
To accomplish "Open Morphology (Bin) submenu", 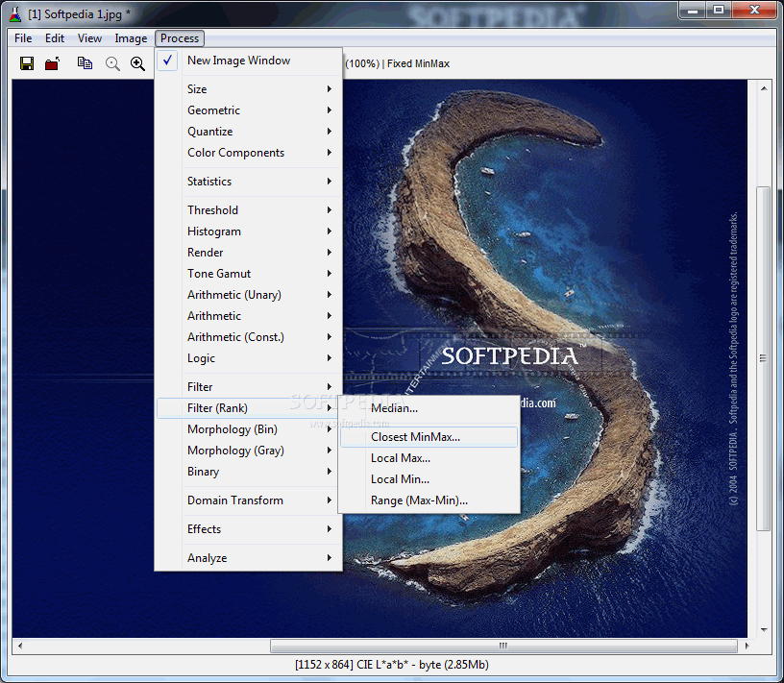I will click(x=249, y=429).
